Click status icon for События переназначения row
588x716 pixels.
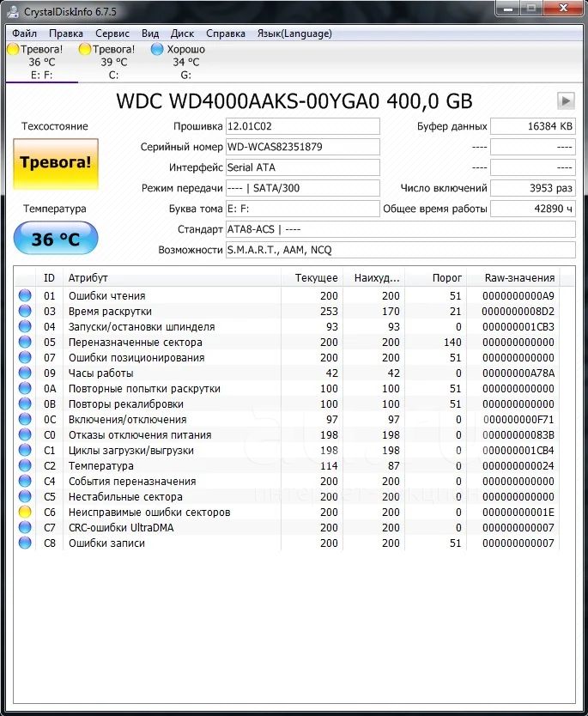coord(25,482)
